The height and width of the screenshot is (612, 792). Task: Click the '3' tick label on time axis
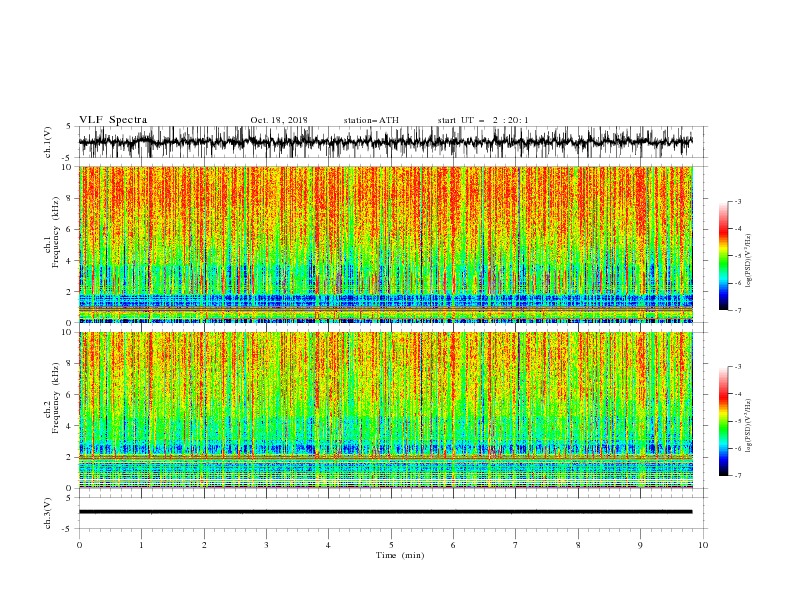pos(266,545)
